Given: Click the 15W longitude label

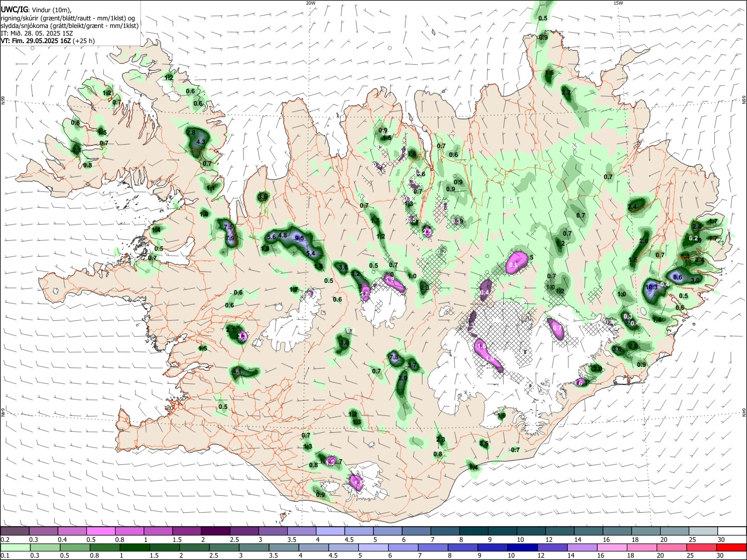Looking at the screenshot, I should (x=618, y=3).
